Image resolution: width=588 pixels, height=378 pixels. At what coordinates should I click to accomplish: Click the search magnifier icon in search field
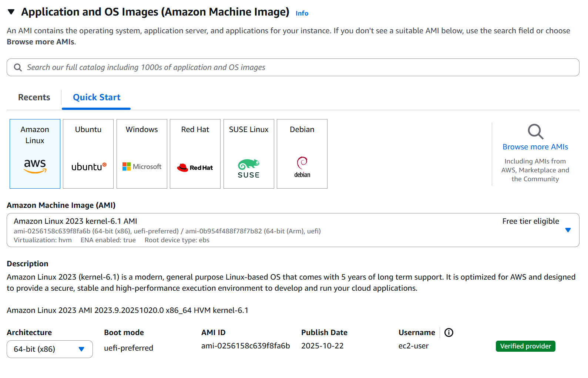(x=18, y=67)
